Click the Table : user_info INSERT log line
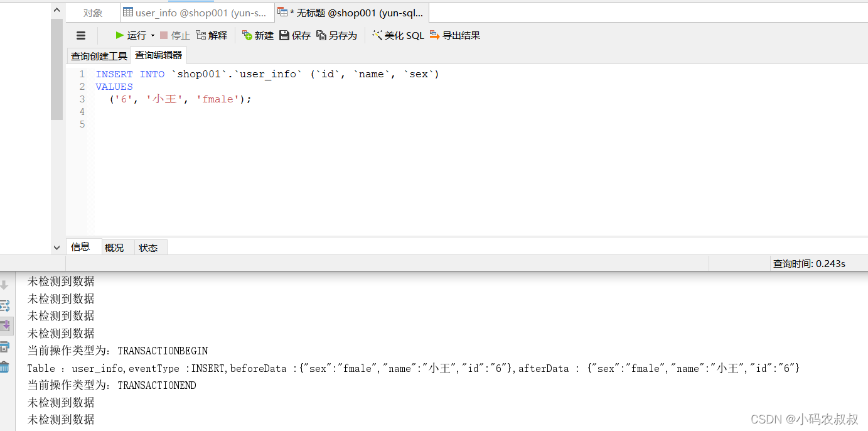868x431 pixels. [x=414, y=368]
